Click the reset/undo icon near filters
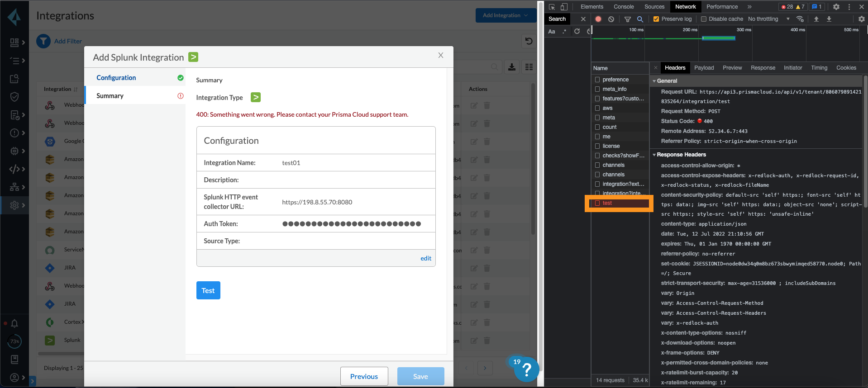868x388 pixels. pos(529,41)
